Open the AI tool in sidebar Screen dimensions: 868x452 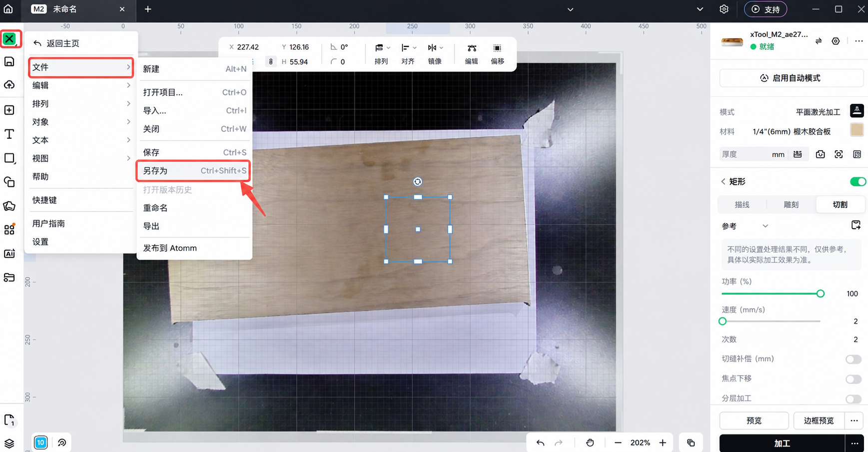9,253
